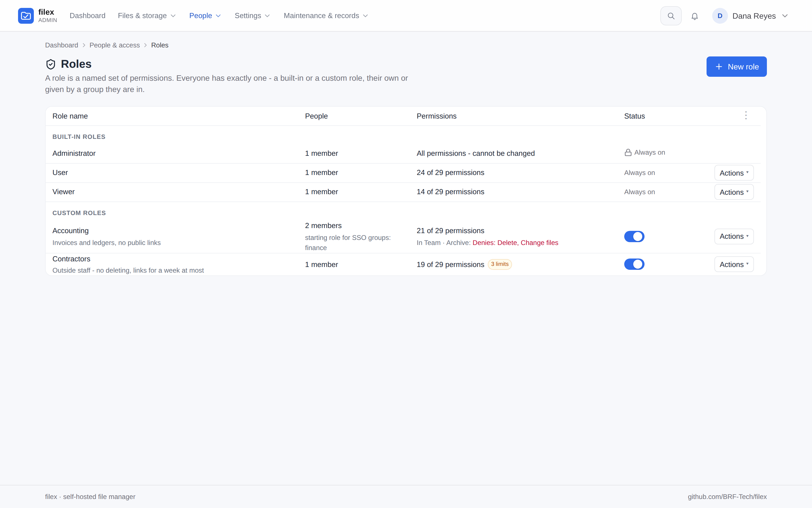Click the Roles breadcrumb current page
The width and height of the screenshot is (812, 508).
[160, 45]
